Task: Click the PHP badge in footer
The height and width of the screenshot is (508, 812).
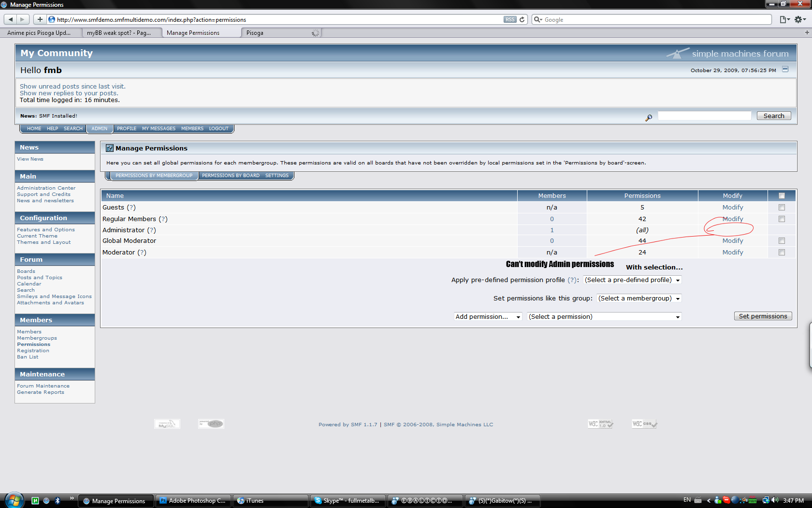Action: click(211, 424)
